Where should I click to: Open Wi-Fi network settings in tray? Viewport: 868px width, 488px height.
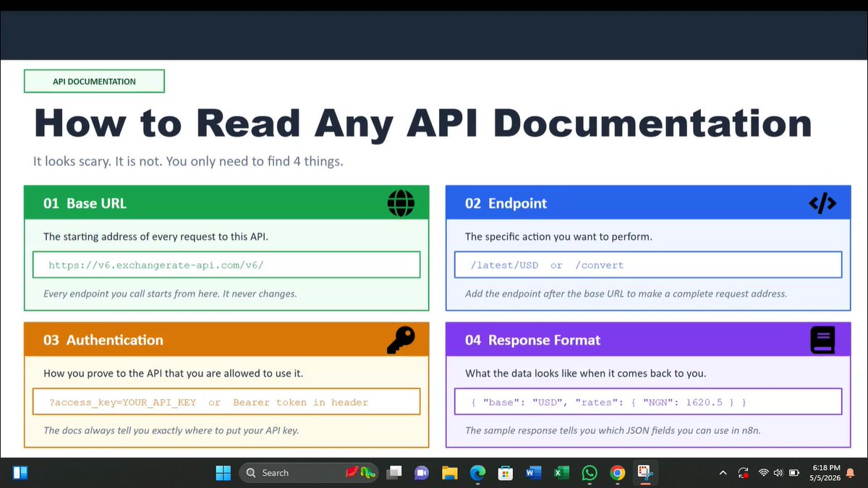click(763, 473)
